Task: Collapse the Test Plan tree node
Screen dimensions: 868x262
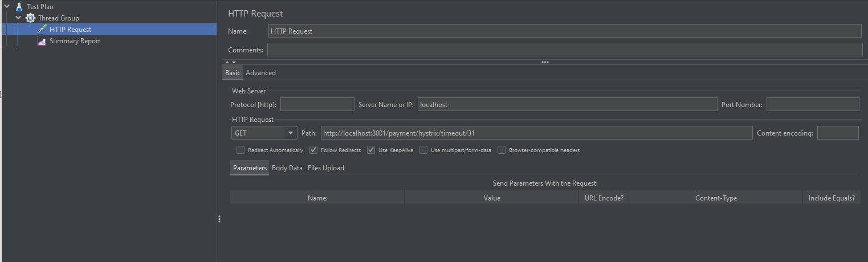Action: (7, 7)
